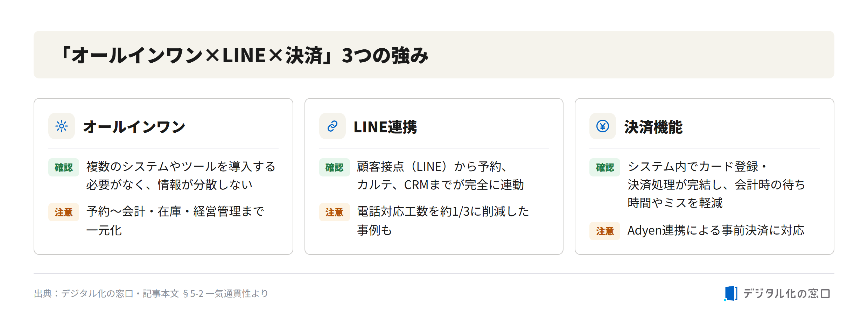Open the デジタル化の窓口 brand name link

point(786,293)
